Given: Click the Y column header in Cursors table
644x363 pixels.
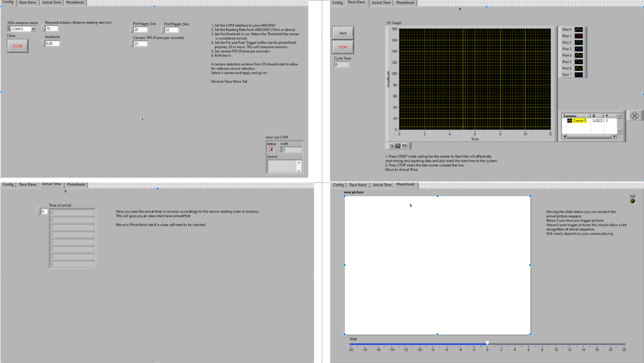Looking at the screenshot, I should 611,116.
